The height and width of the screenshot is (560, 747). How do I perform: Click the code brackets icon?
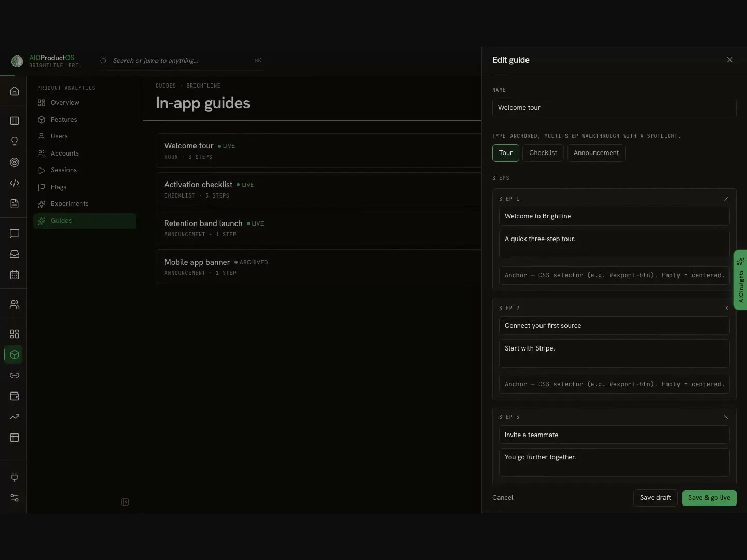coord(15,183)
